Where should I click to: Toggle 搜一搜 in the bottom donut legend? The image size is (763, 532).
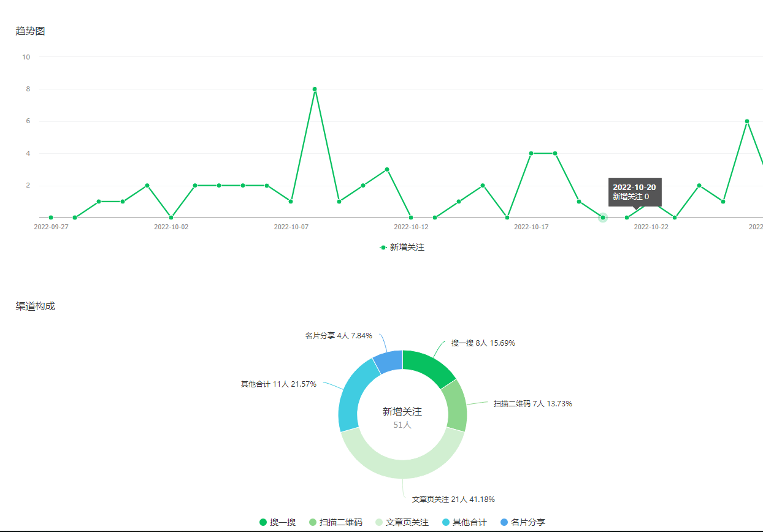[x=277, y=522]
